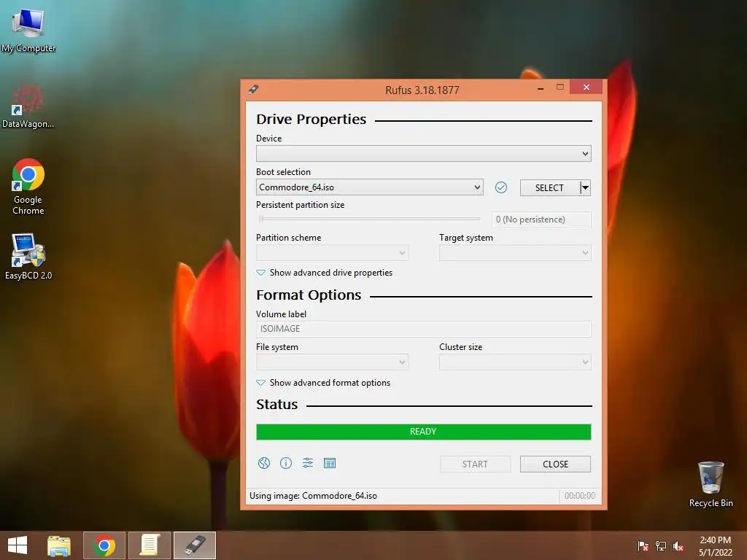747x560 pixels.
Task: Click the Rufus USB title bar icon
Action: point(253,89)
